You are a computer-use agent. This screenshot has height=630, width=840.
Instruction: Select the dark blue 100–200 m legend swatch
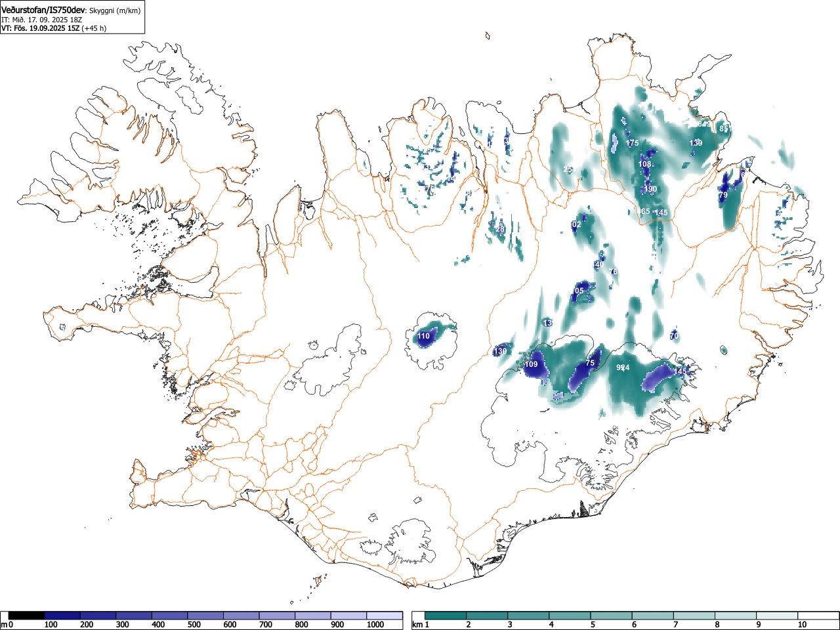(x=62, y=616)
